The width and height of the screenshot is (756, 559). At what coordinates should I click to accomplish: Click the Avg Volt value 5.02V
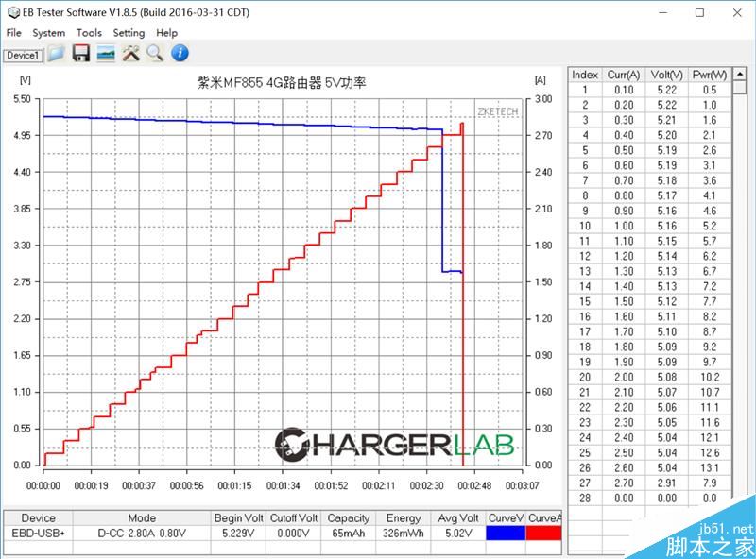[458, 533]
